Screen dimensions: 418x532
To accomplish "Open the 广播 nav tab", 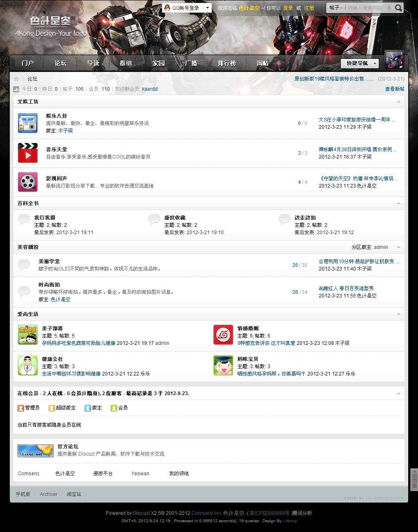I will point(191,63).
